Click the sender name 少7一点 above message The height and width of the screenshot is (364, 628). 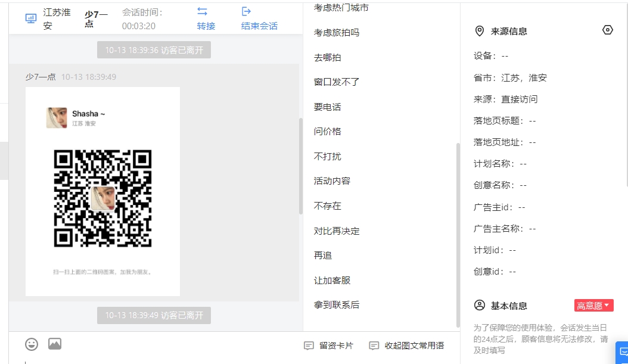tap(41, 77)
